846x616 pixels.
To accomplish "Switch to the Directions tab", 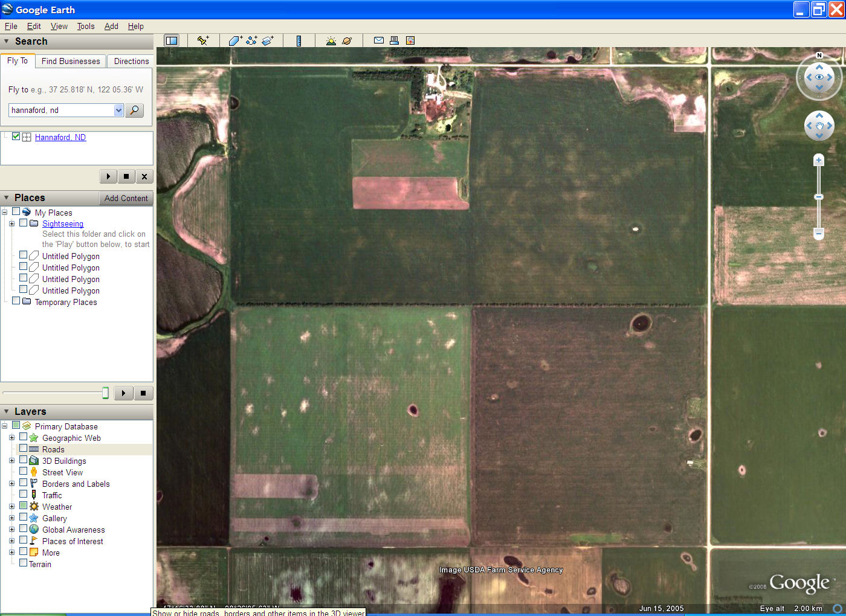I will (131, 61).
